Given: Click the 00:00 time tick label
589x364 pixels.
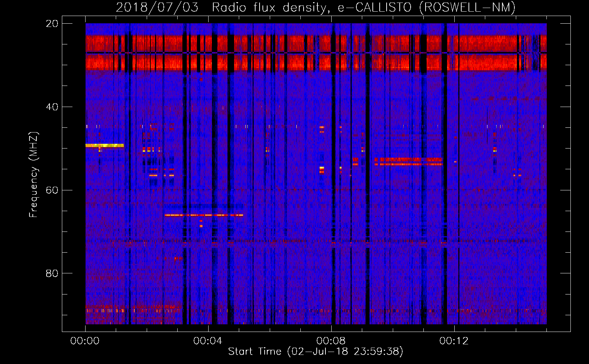Looking at the screenshot, I should [x=85, y=341].
